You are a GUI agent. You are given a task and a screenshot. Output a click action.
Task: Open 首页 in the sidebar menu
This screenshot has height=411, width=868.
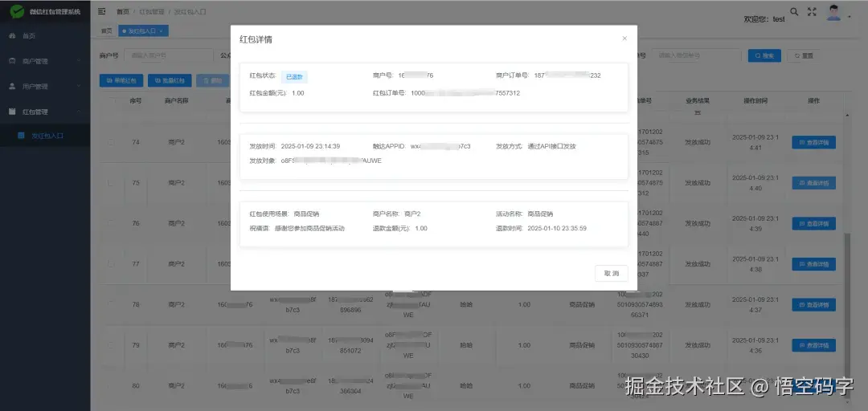[45, 36]
